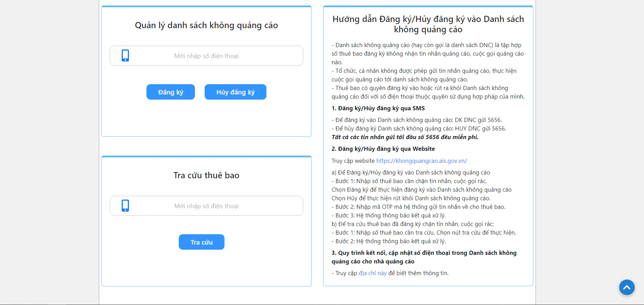The height and width of the screenshot is (305, 644).
Task: Click the line 'Bước 3: Hệ thống thông báo kết quả xử lý'
Action: (x=389, y=215)
